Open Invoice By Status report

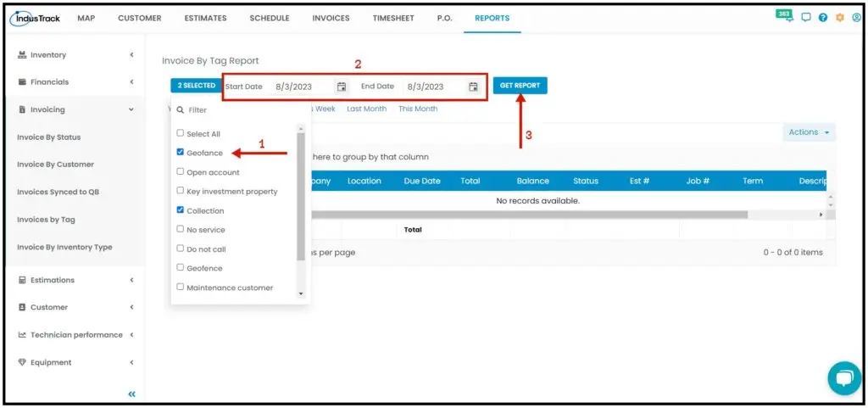[x=48, y=137]
